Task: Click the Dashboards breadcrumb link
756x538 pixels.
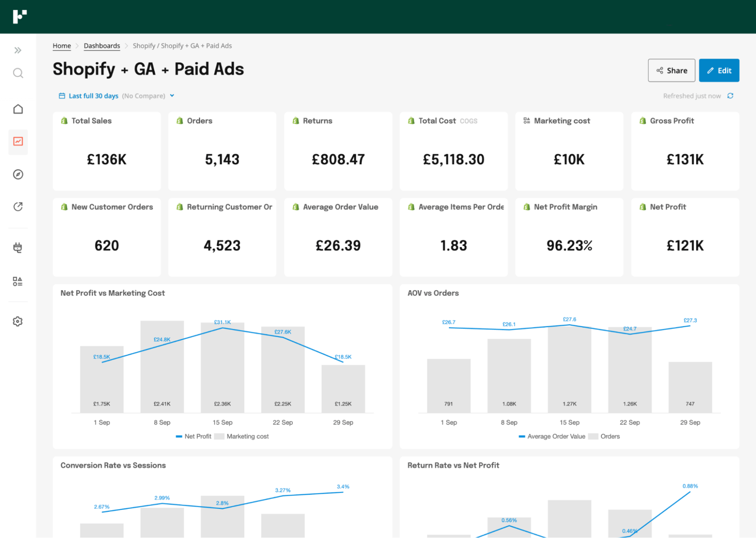Action: [102, 45]
